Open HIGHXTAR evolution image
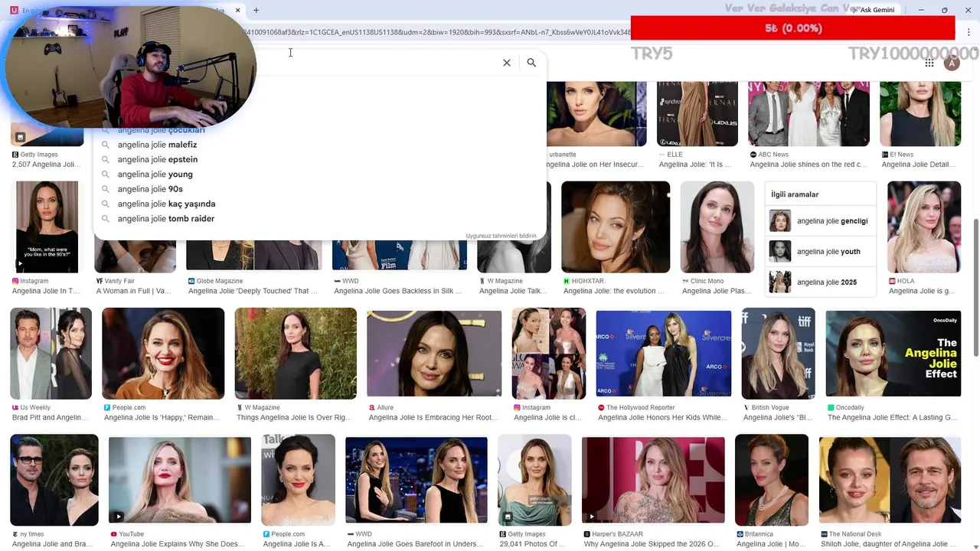Viewport: 980px width, 551px height. (x=616, y=227)
